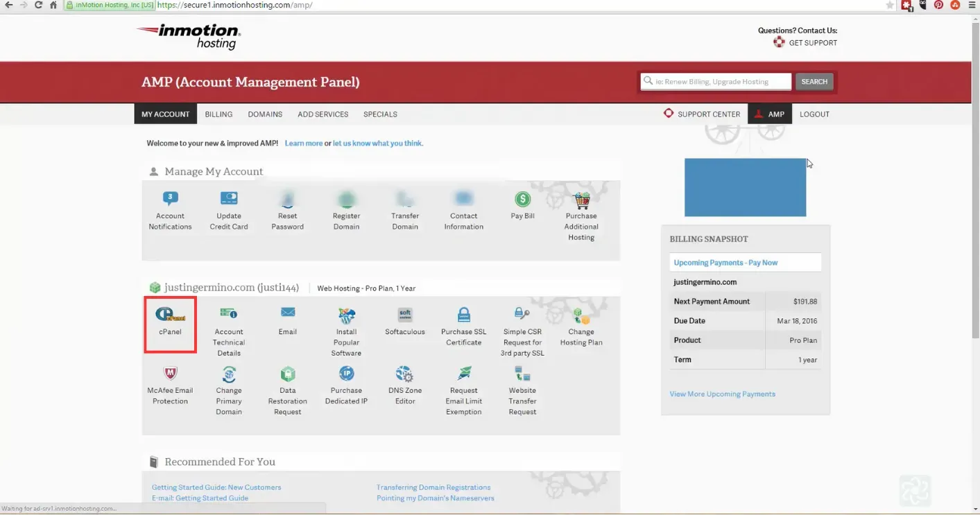Open Purchase Dedicated IP icon
The height and width of the screenshot is (515, 980).
346,374
